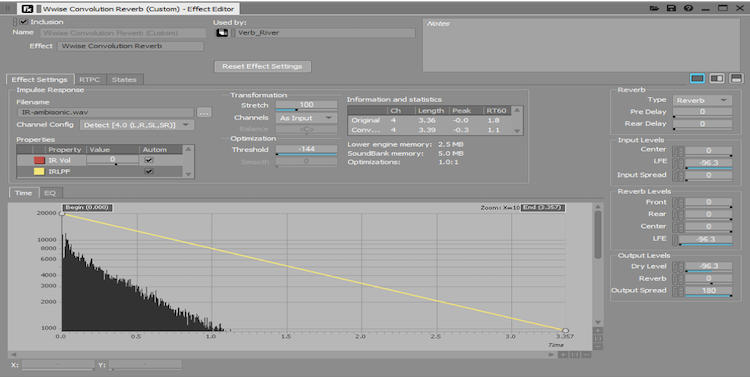The width and height of the screenshot is (750, 377).
Task: Click the IR-ambisonic.wav filename field
Action: click(105, 113)
